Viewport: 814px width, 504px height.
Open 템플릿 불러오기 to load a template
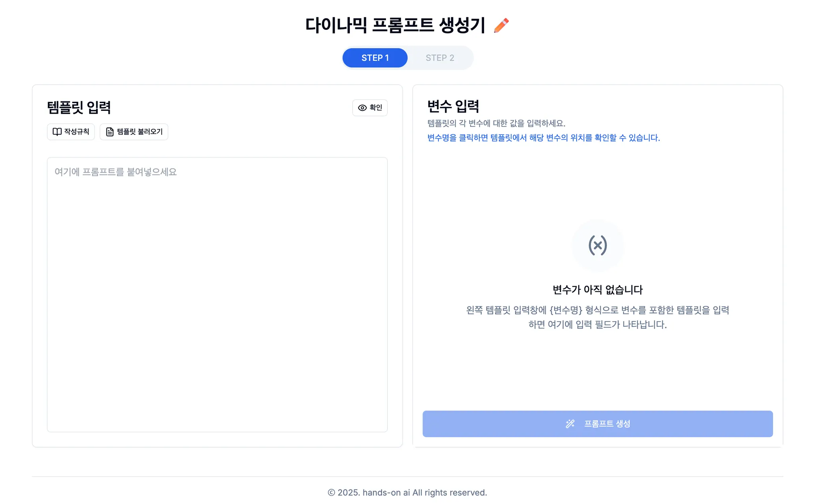pyautogui.click(x=134, y=132)
